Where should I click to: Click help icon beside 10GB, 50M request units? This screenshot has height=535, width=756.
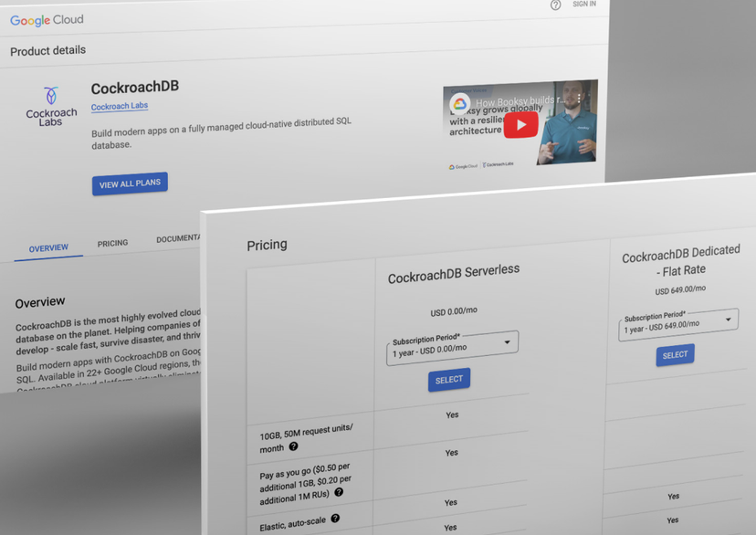[x=293, y=446]
